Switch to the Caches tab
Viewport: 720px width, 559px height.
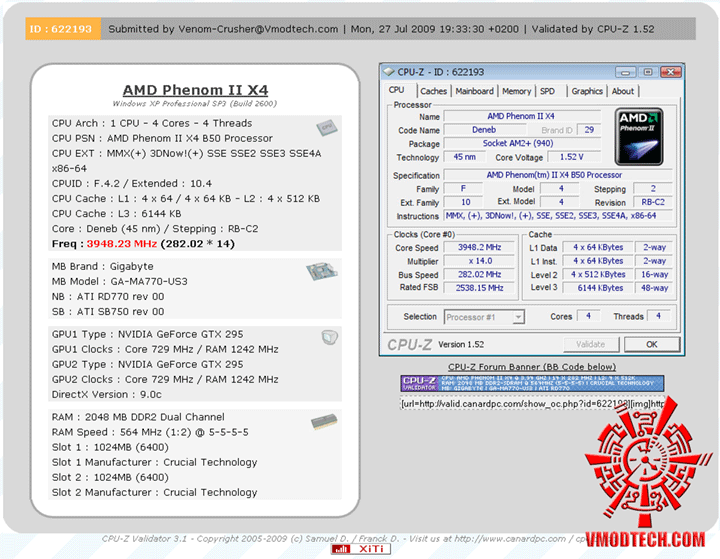coord(433,91)
